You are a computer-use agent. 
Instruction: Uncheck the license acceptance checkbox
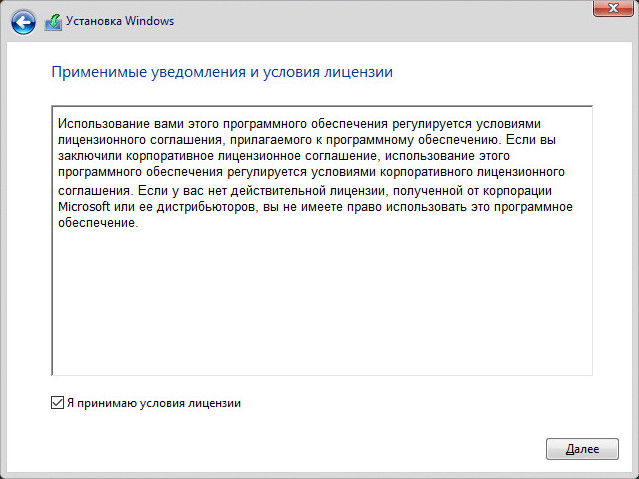coord(56,403)
